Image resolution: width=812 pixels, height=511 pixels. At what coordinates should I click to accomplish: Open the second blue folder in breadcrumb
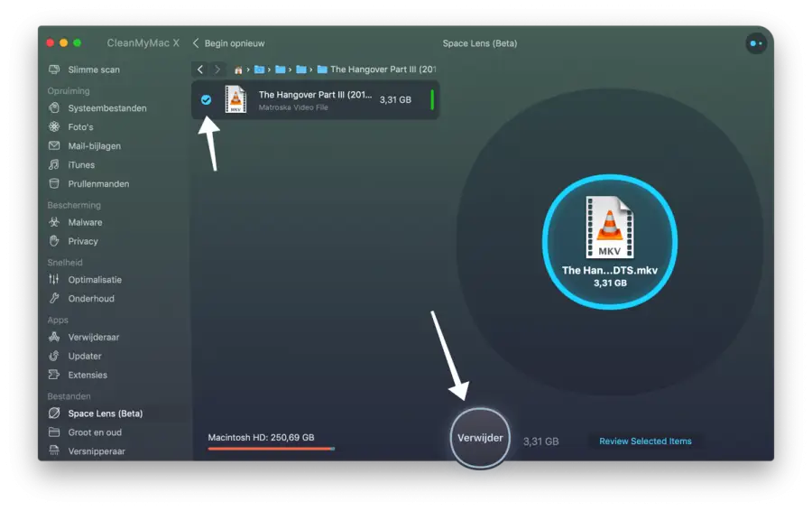click(281, 70)
